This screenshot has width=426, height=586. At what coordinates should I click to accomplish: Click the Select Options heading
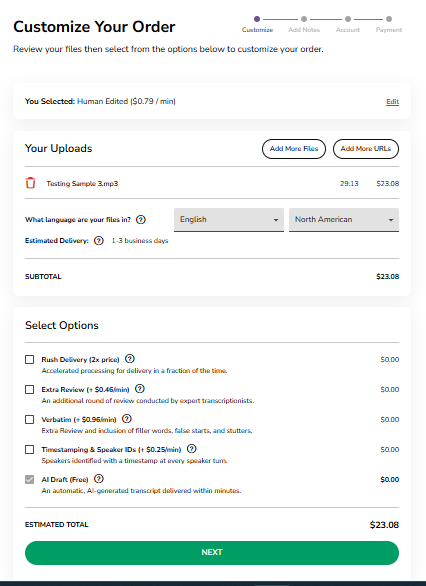[x=62, y=325]
